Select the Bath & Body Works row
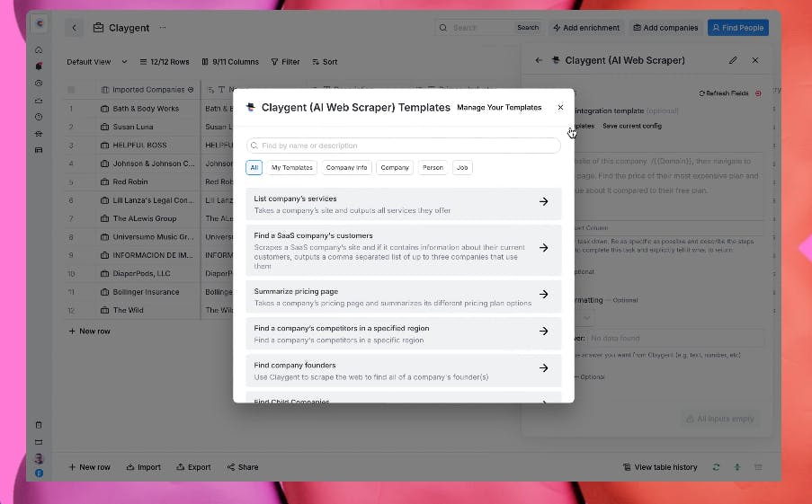This screenshot has width=812, height=504. point(146,109)
